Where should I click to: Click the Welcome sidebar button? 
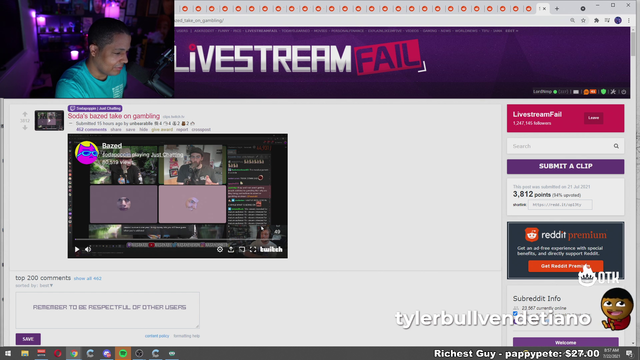click(565, 342)
